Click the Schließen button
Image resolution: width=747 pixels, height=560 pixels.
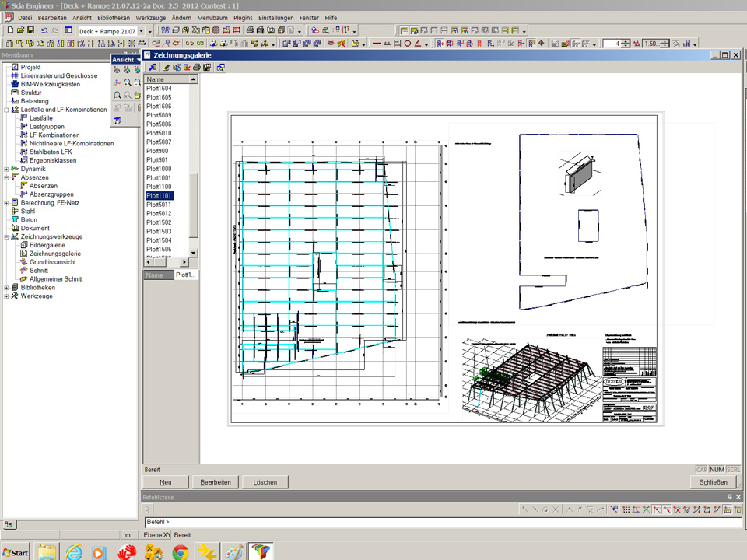tap(713, 482)
